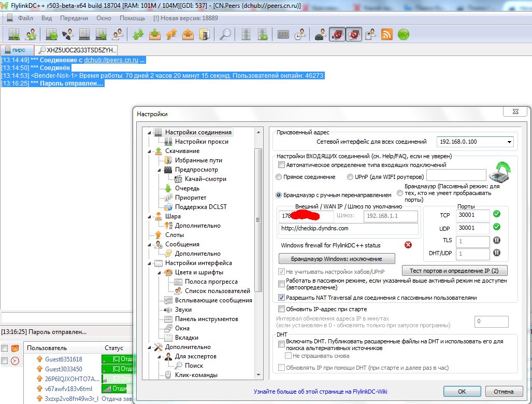Viewport: 532px width, 404px height.
Task: Open the dchub://peers.cn.ru link in chat
Action: pyautogui.click(x=111, y=60)
